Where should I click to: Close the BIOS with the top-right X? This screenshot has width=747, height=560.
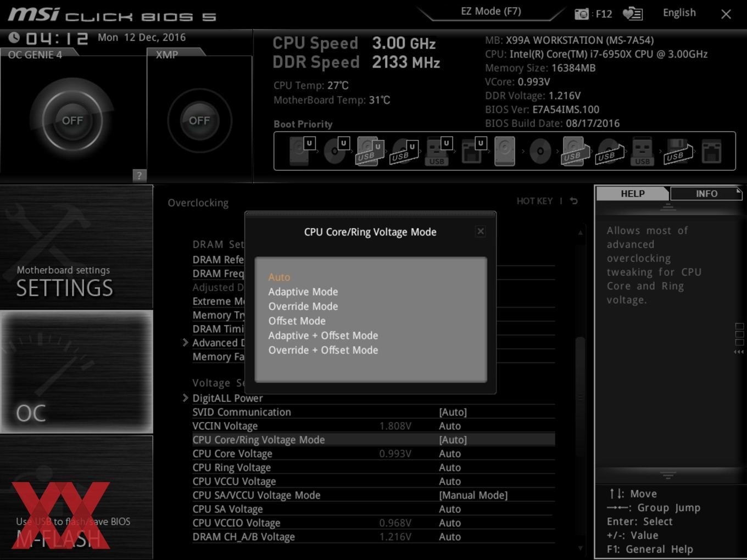[x=726, y=14]
